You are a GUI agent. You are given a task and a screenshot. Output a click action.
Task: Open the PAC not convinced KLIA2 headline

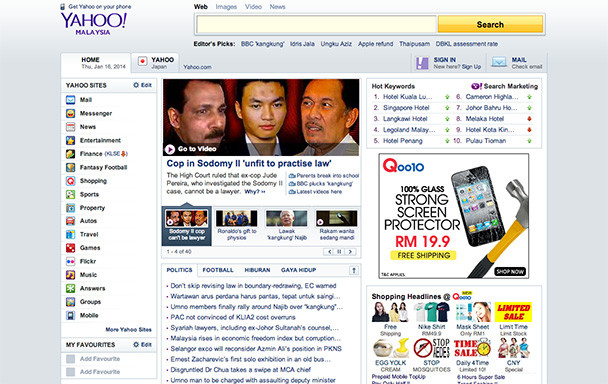click(x=233, y=317)
